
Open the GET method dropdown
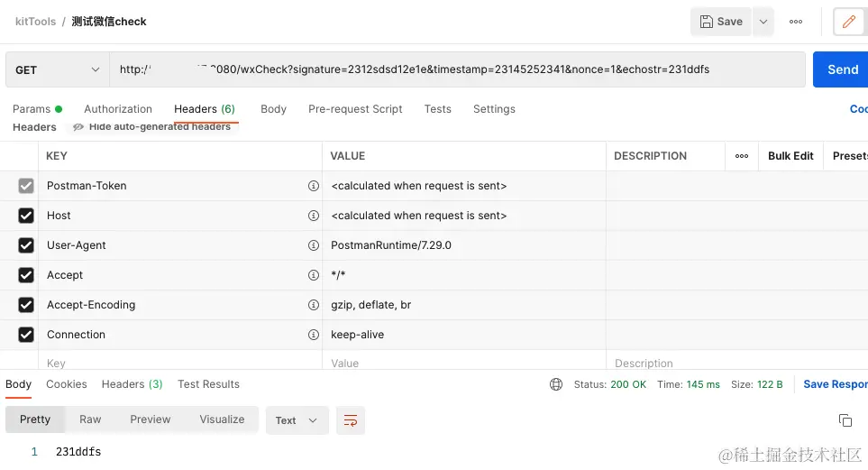pyautogui.click(x=58, y=69)
